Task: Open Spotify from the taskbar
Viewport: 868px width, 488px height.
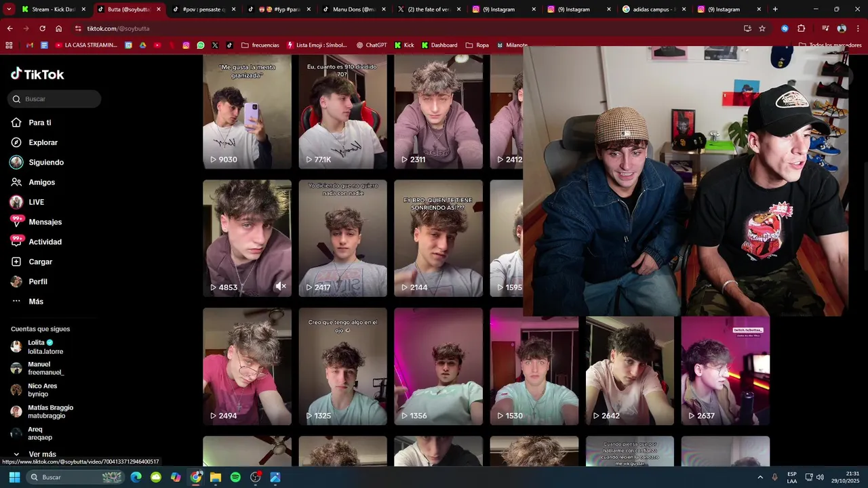Action: (235, 477)
